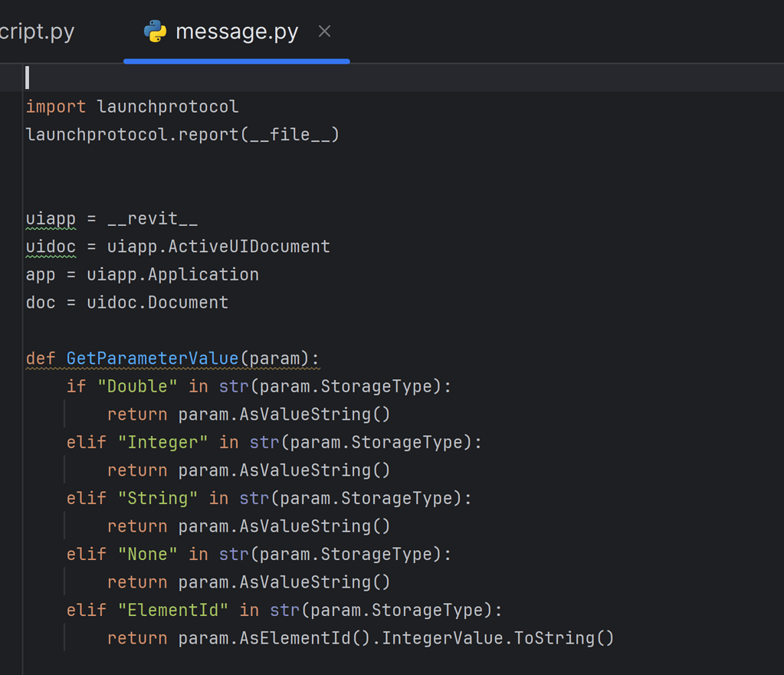Screen dimensions: 784x675
Task: Switch to the partially visible script.py tab
Action: point(38,32)
